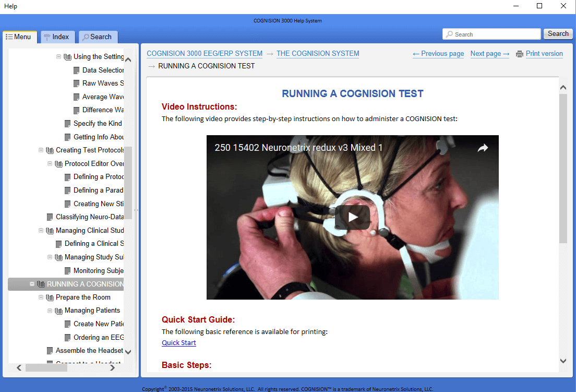
Task: Click the page icon beside Raw Waves
Action: [76, 84]
